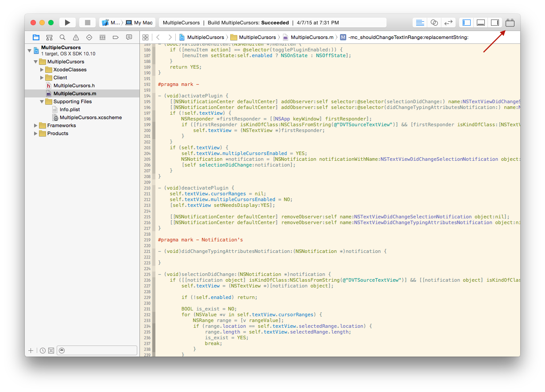Expand the XcodeClasses folder
This screenshot has height=392, width=545.
click(42, 70)
